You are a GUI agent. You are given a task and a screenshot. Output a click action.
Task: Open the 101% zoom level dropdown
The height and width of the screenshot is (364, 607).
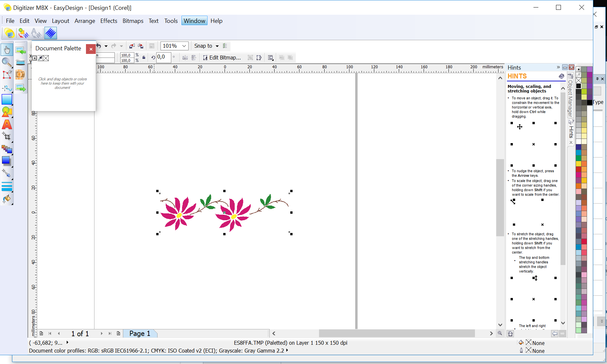184,46
